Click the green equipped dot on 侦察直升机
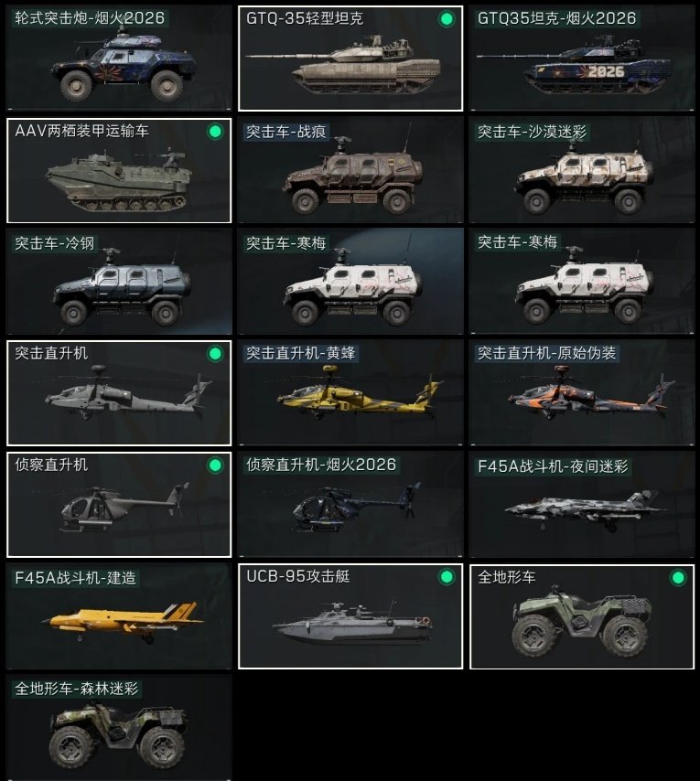The image size is (700, 781). pos(215,465)
